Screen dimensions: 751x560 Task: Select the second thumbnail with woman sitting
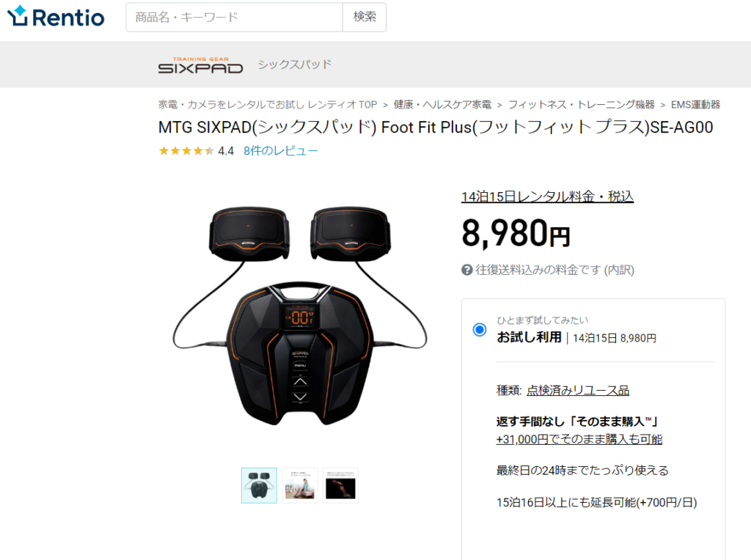click(300, 485)
